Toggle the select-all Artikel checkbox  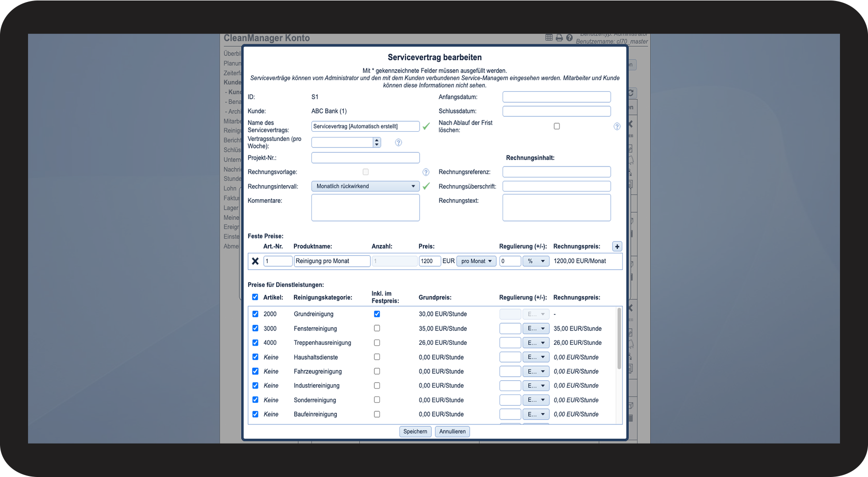pyautogui.click(x=255, y=297)
